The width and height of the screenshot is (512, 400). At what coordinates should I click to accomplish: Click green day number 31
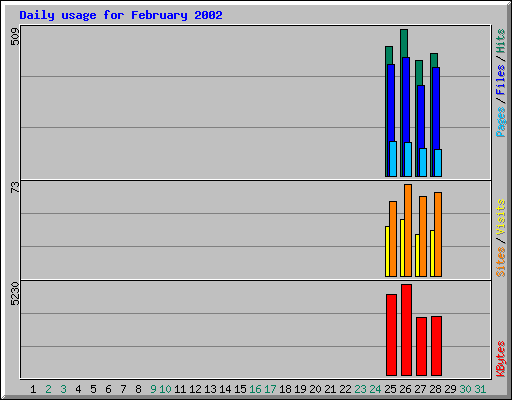click(480, 389)
